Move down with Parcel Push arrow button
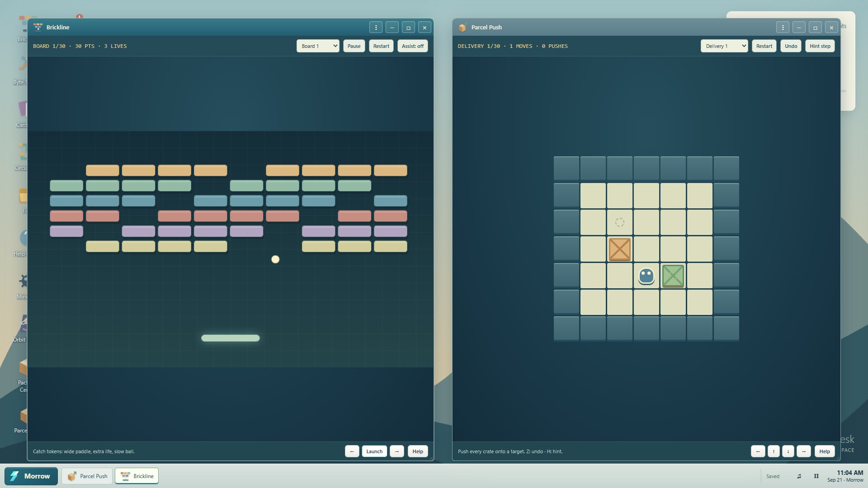Image resolution: width=868 pixels, height=488 pixels. (788, 451)
